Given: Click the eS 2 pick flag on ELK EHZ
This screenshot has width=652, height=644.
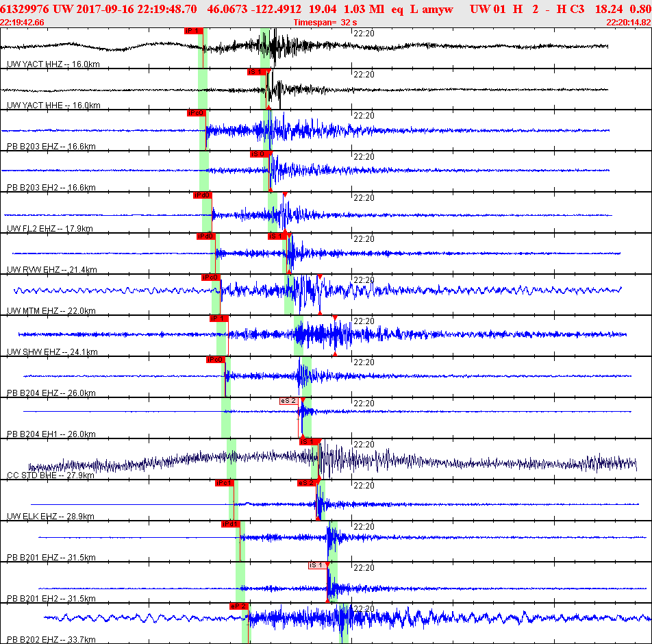Looking at the screenshot, I should point(308,483).
